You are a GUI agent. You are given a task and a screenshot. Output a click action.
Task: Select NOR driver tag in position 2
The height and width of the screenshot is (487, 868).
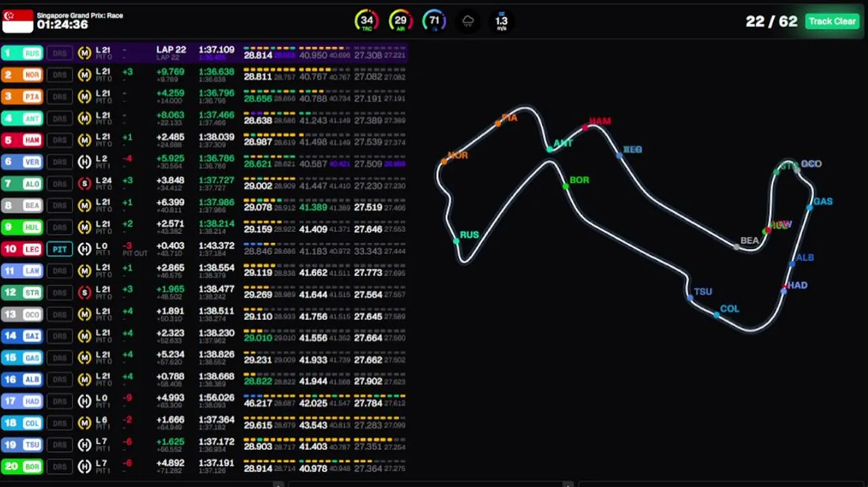click(x=22, y=75)
